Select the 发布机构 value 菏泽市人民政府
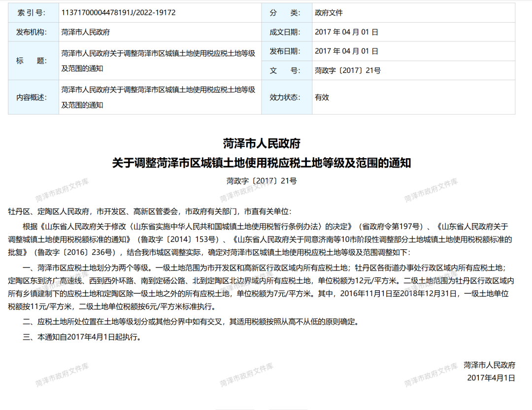This screenshot has width=532, height=410. click(86, 32)
